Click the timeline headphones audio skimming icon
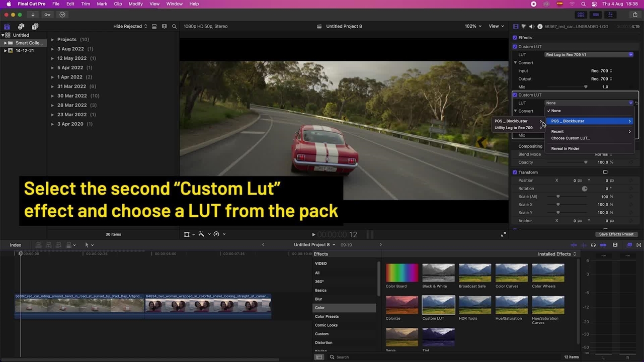The height and width of the screenshot is (362, 644). (x=593, y=245)
